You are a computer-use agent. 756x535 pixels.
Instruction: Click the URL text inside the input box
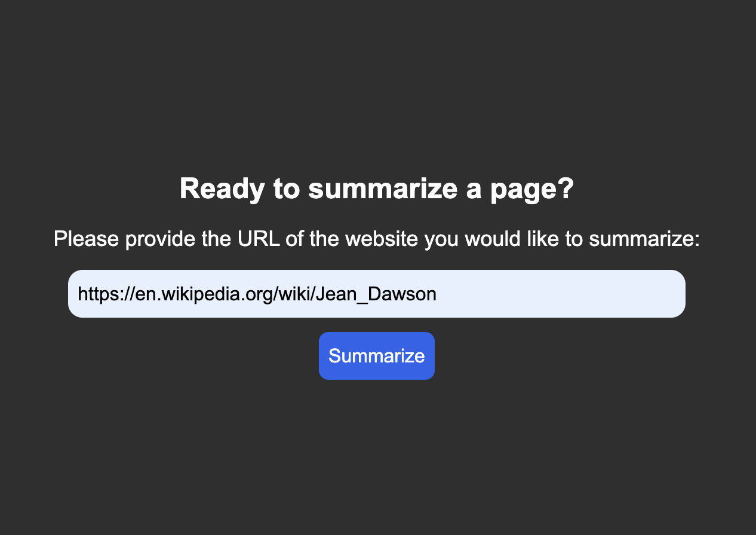click(257, 293)
